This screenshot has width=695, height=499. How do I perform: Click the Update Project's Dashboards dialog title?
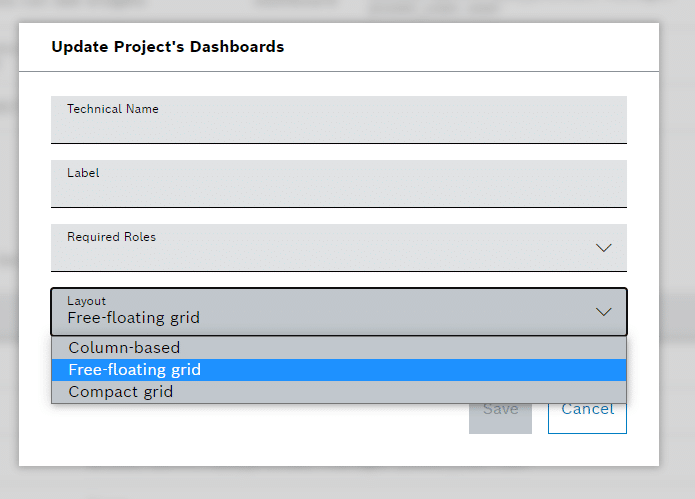[167, 47]
